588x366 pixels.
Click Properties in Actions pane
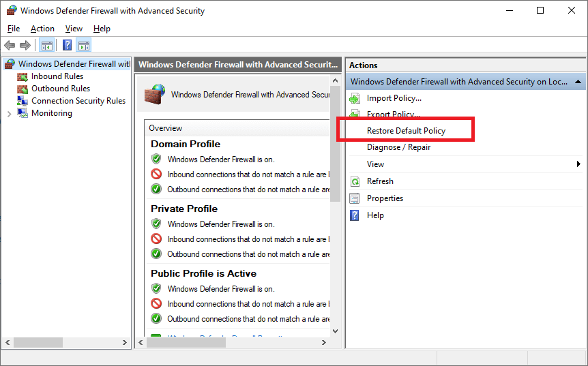point(385,198)
